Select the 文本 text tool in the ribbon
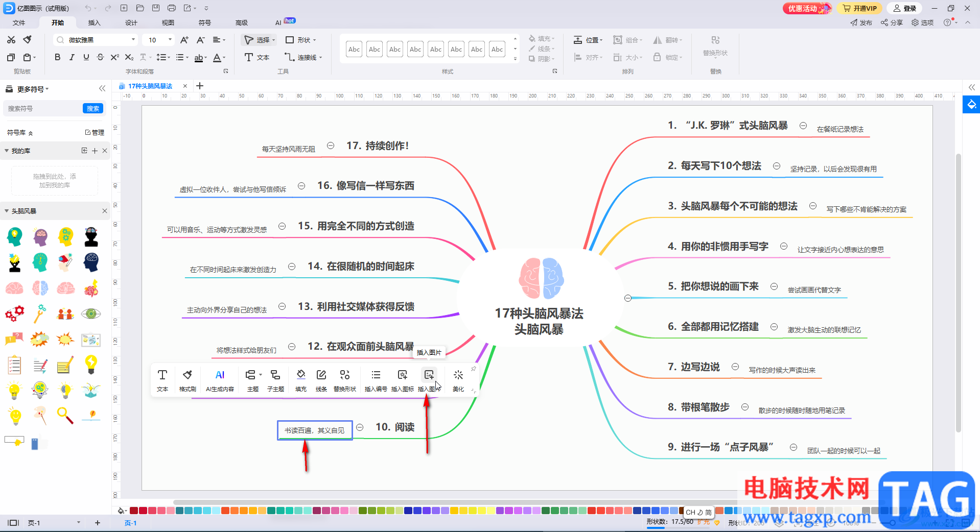980x532 pixels. [257, 57]
